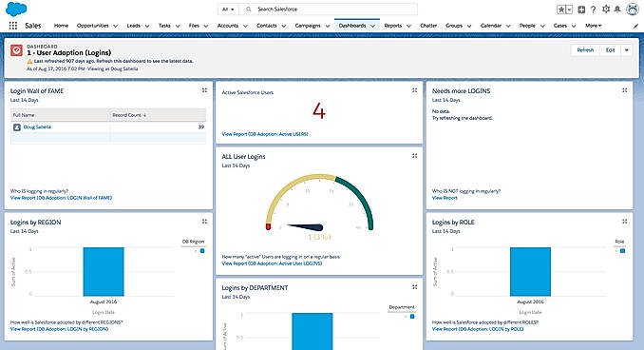644x350 pixels.
Task: Open the Dashboards tab dropdown chevron
Action: [x=373, y=26]
